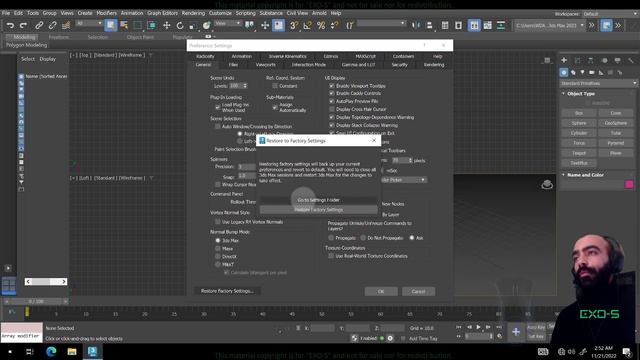Open Standard Primitives dropdown in command panel
Screen dimensions: 640x360
[598, 83]
